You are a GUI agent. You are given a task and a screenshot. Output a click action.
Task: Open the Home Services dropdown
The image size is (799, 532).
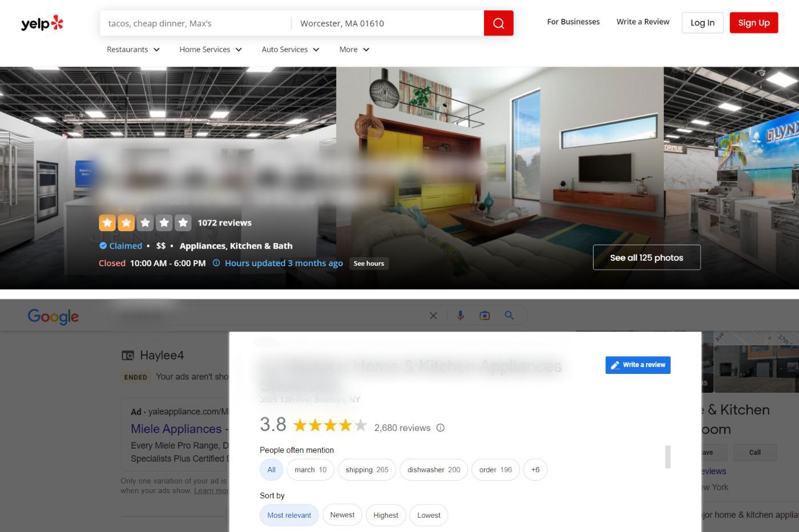210,50
